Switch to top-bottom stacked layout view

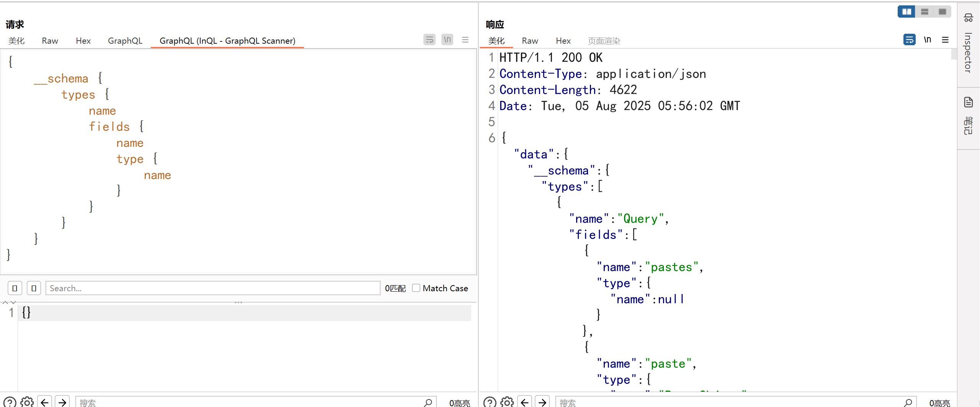pyautogui.click(x=924, y=11)
